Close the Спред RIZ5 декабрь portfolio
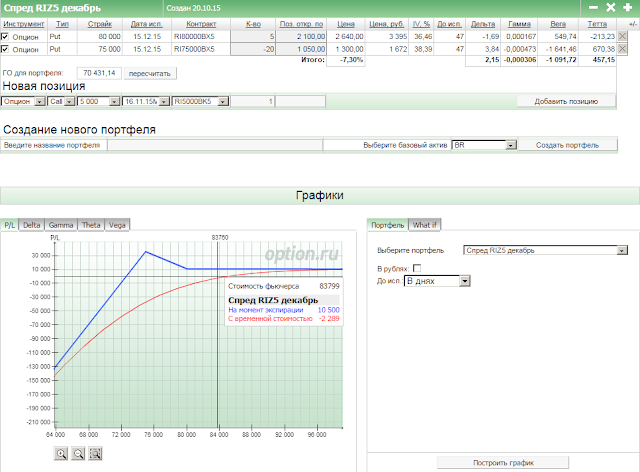Viewport: 640px width, 472px height. [x=611, y=7]
